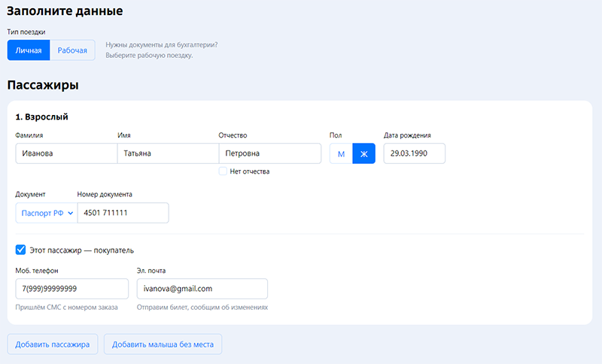602x364 pixels.
Task: Click the Отчество field containing Петровна
Action: point(270,153)
